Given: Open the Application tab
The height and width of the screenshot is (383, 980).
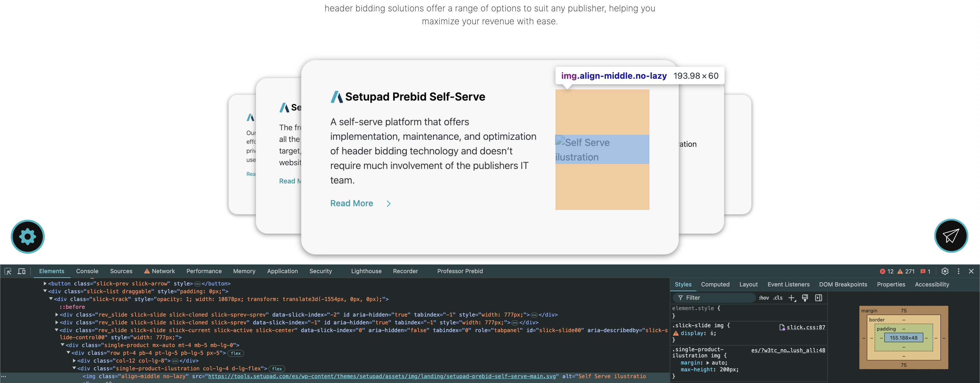Looking at the screenshot, I should pos(282,271).
